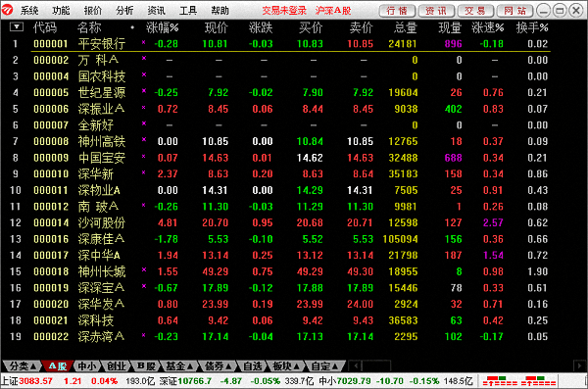Switch to the 中小 tab
Screen dimensions: 588x389
click(x=87, y=365)
